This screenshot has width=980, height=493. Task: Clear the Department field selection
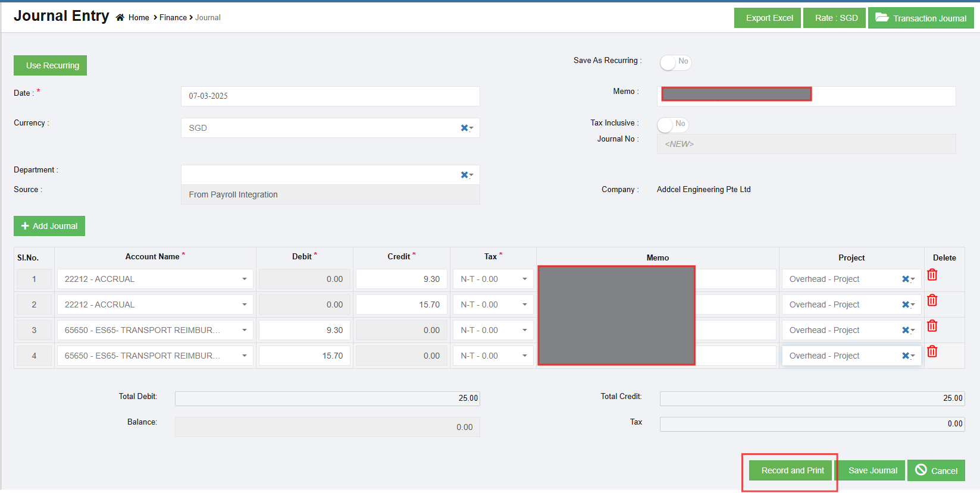[x=464, y=175]
